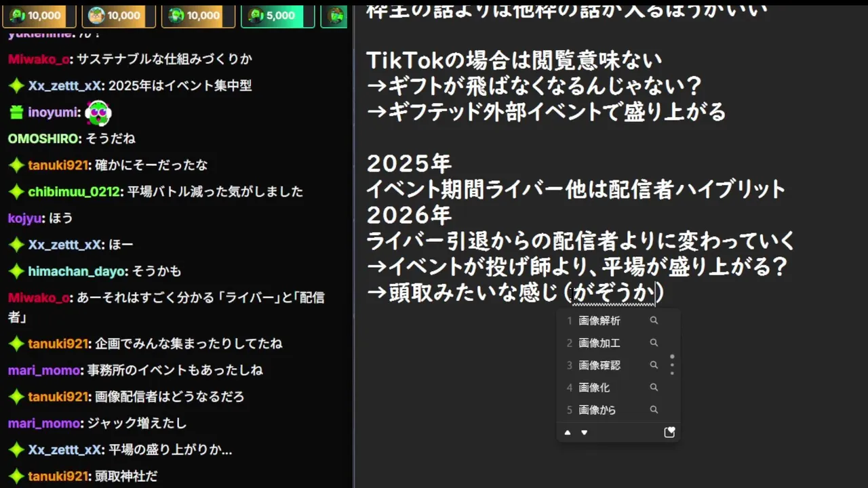Click badge on Xx_zettt_xX's 2025年はイベント集中型 message
The width and height of the screenshot is (868, 488).
point(16,86)
